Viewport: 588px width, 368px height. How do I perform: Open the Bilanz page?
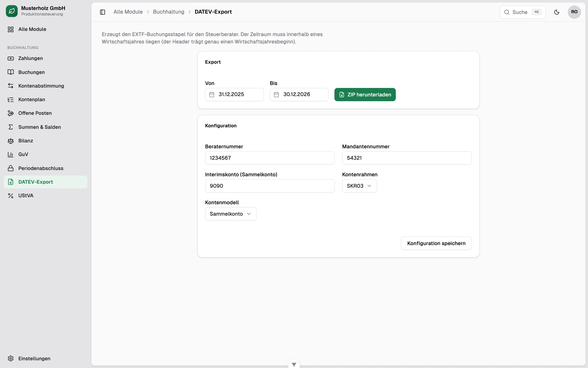[x=45, y=141]
